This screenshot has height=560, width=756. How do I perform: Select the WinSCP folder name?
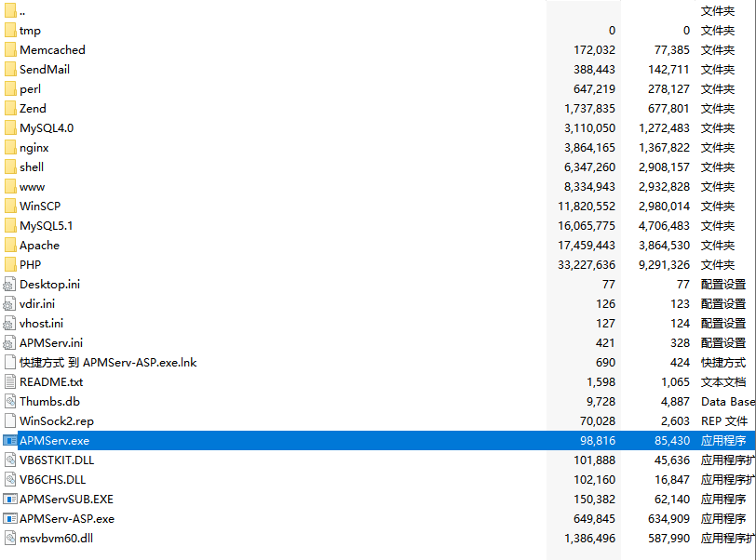tap(40, 206)
